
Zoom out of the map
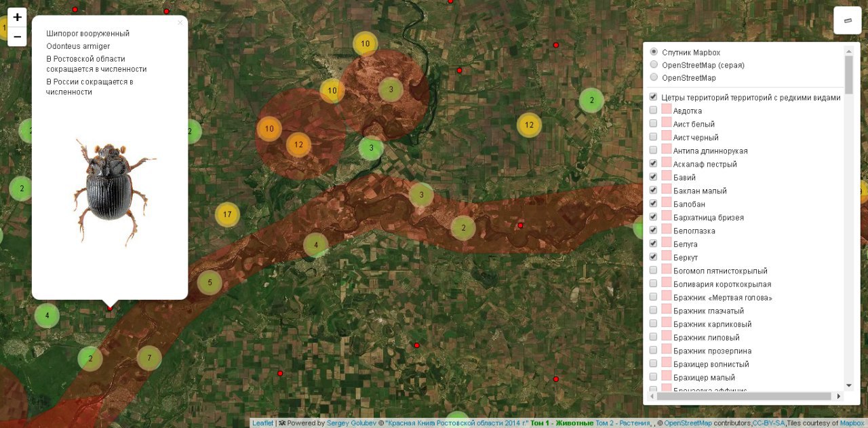[x=17, y=37]
